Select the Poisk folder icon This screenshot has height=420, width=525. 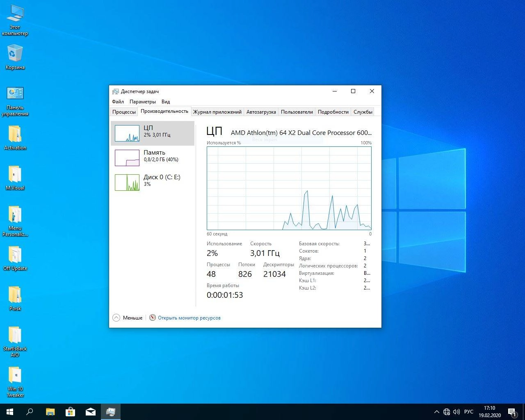click(x=15, y=299)
